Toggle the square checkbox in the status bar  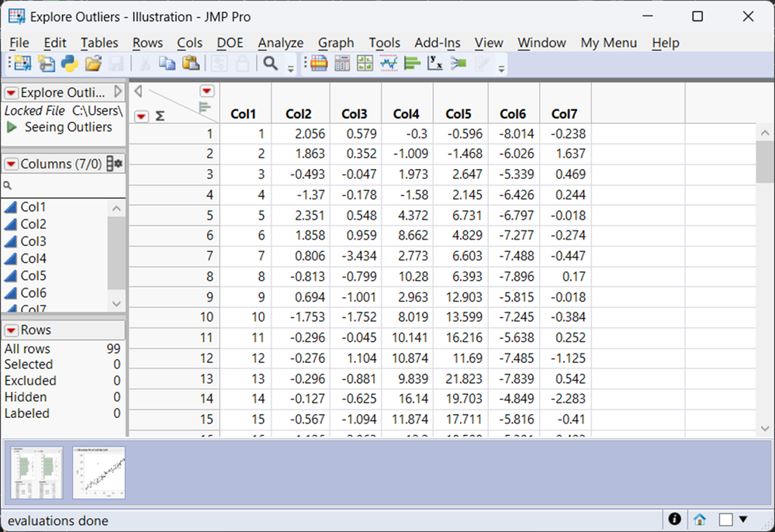(725, 520)
